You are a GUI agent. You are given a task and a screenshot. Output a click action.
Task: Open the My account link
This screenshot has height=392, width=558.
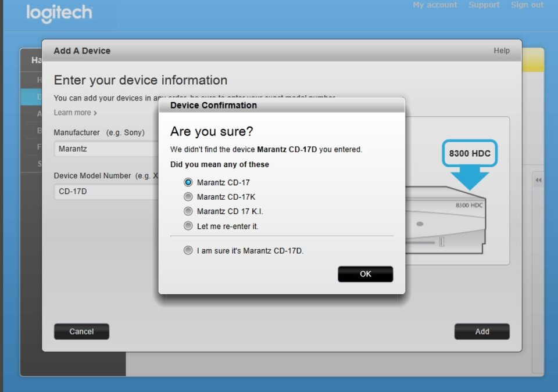pos(435,5)
